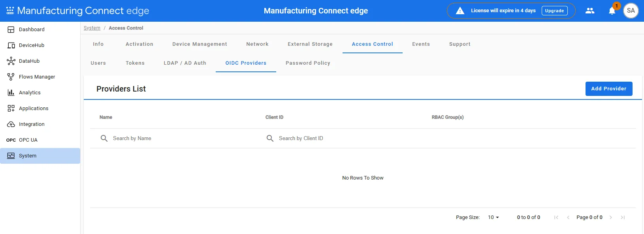Select the Events tab
The width and height of the screenshot is (644, 234).
click(421, 44)
